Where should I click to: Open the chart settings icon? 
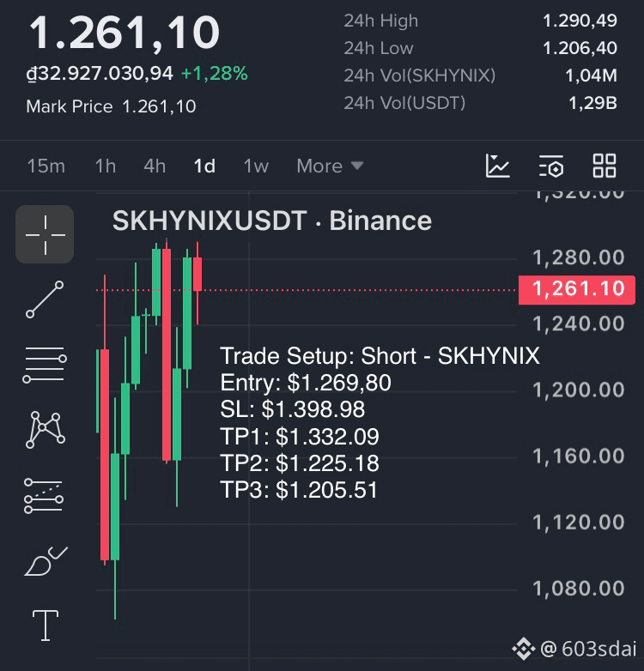tap(551, 166)
